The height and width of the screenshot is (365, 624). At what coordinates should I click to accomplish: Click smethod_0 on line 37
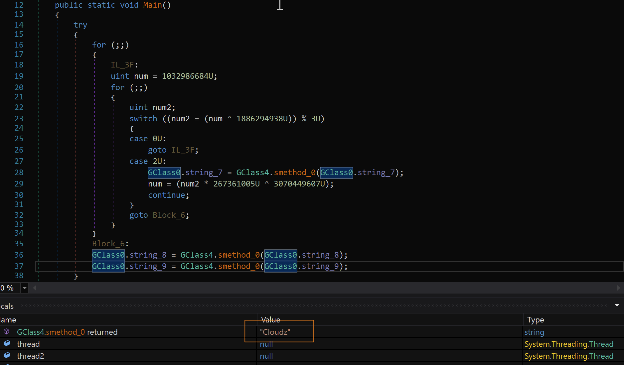pos(239,266)
